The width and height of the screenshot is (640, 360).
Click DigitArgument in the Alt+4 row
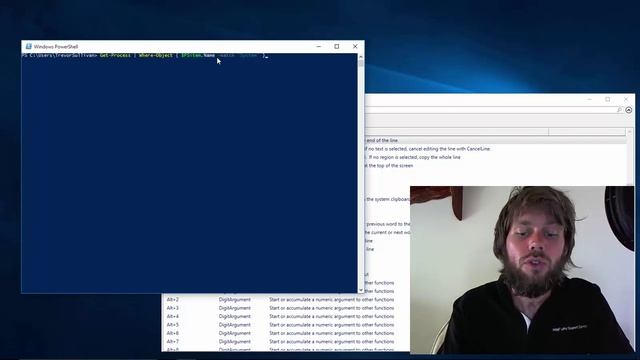point(235,316)
